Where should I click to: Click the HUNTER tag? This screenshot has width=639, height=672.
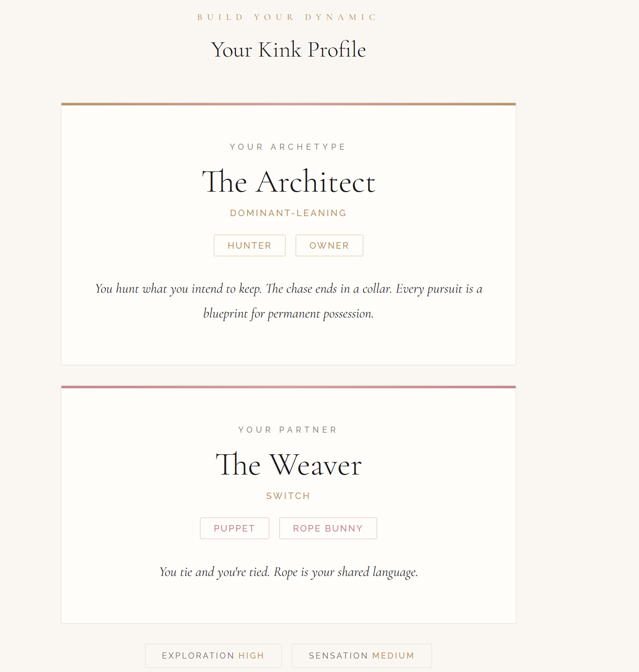tap(249, 245)
